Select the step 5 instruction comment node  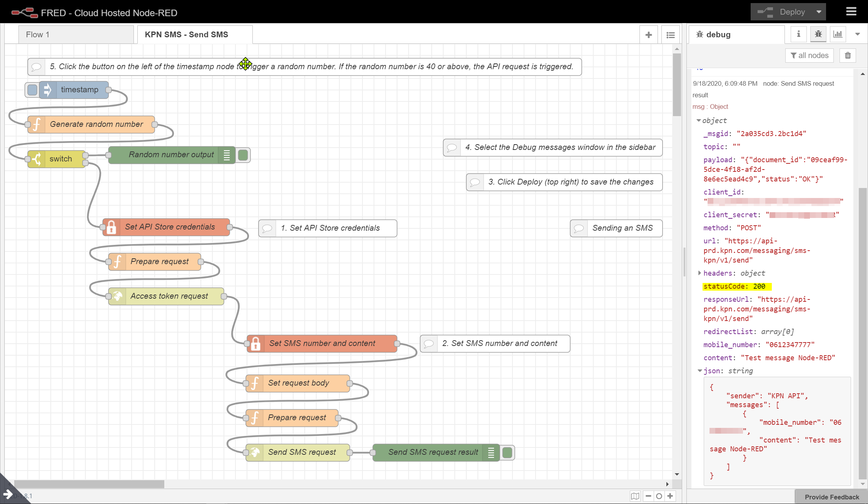pyautogui.click(x=305, y=67)
